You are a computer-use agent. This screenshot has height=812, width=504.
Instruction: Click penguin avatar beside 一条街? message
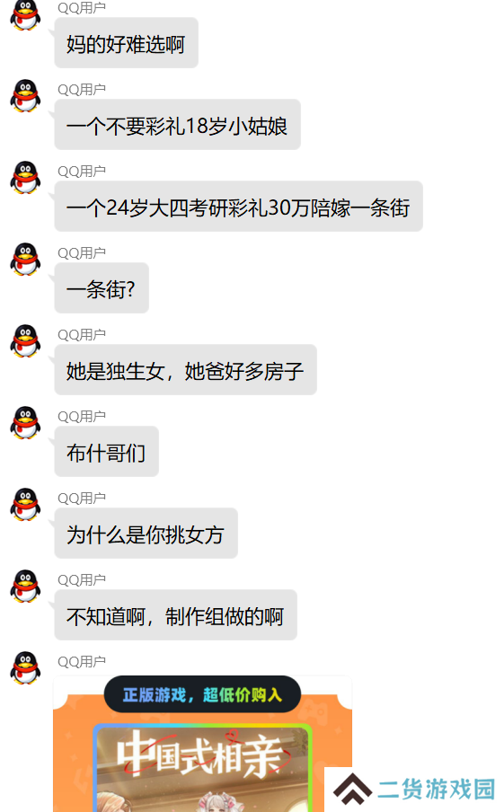[x=25, y=260]
